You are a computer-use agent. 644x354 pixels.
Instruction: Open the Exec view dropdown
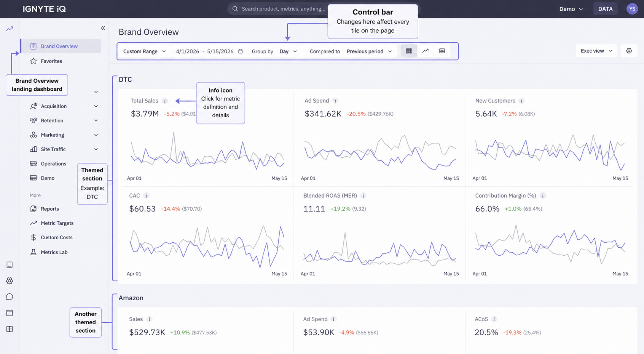[596, 51]
